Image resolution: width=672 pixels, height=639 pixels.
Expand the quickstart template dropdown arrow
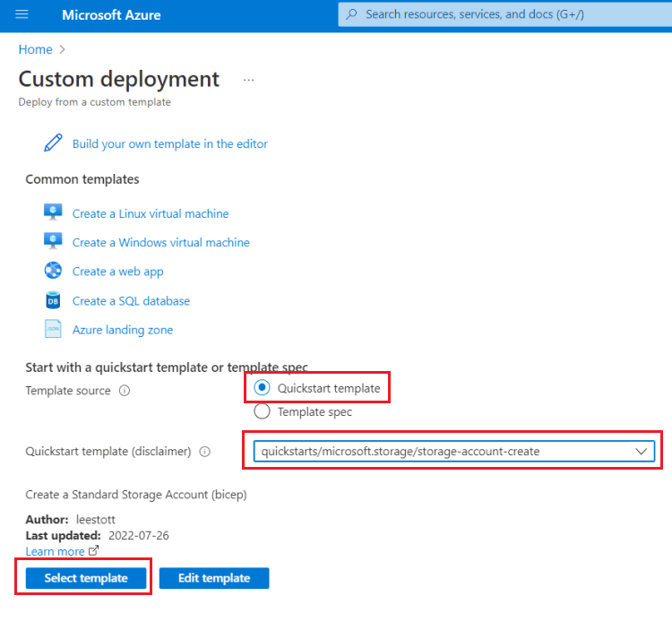click(x=641, y=452)
